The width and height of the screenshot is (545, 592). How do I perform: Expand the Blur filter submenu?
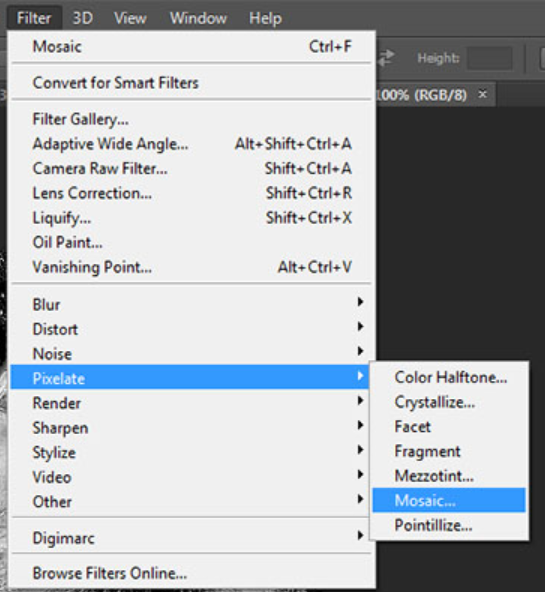189,304
